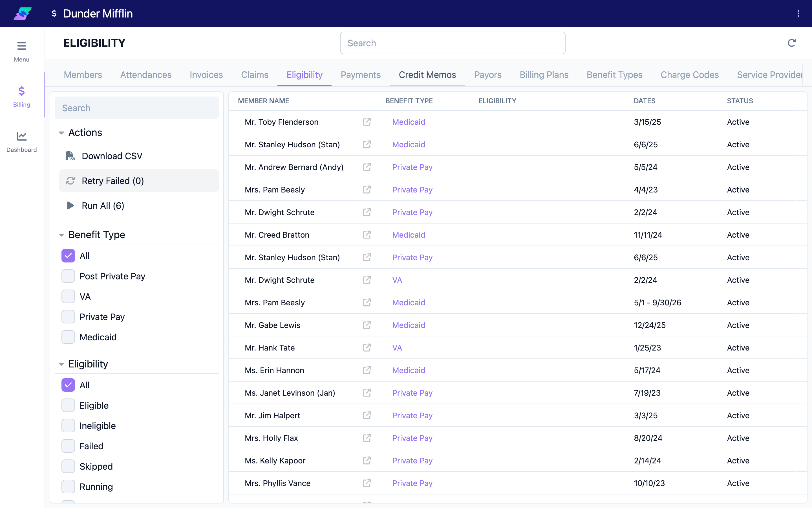Viewport: 812px width, 508px height.
Task: Check the Failed eligibility checkbox
Action: [x=68, y=446]
